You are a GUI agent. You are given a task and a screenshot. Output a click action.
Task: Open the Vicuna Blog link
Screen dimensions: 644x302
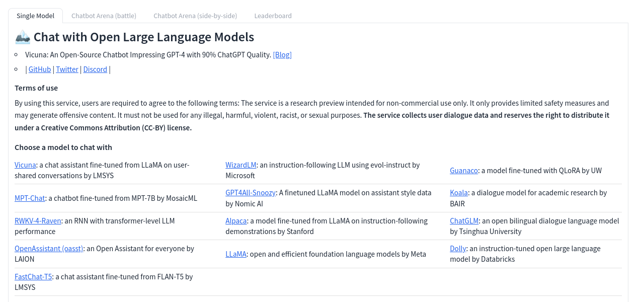[x=282, y=54]
